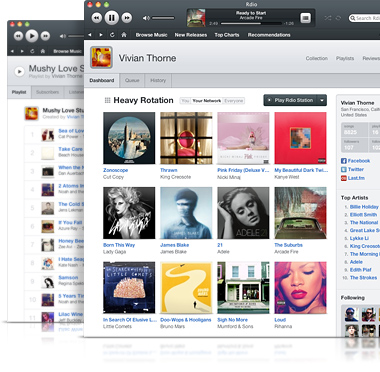Click Vivian Thorne's profile picture
380x372 pixels.
[101, 57]
